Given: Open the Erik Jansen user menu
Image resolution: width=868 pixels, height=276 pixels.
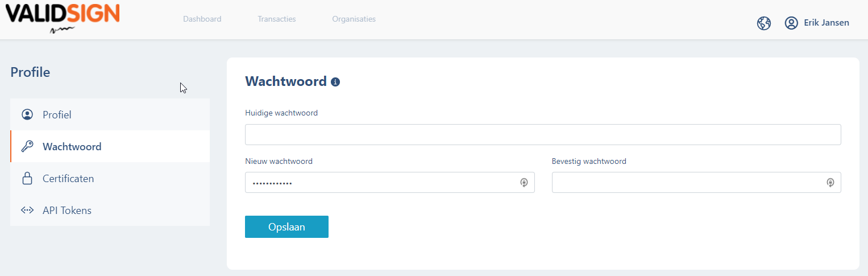Looking at the screenshot, I should [826, 23].
